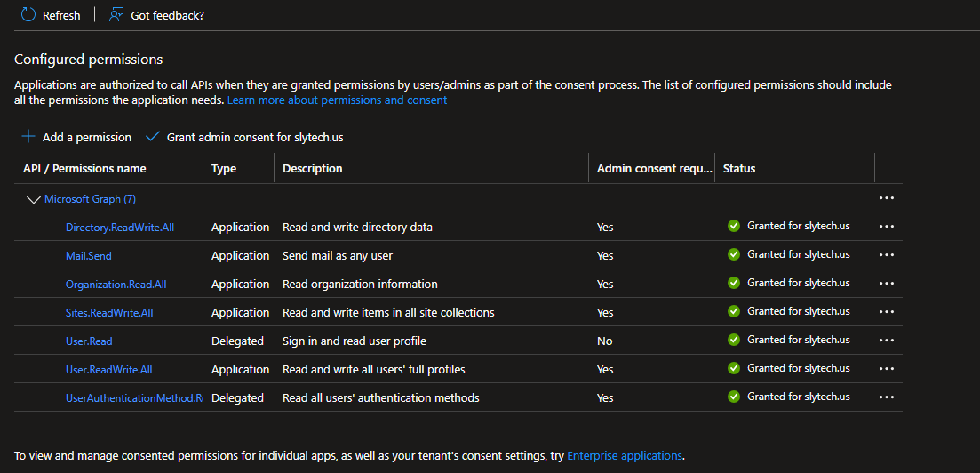The height and width of the screenshot is (473, 980).
Task: Click green granted check icon for Organization.Read.All
Action: pyautogui.click(x=734, y=283)
